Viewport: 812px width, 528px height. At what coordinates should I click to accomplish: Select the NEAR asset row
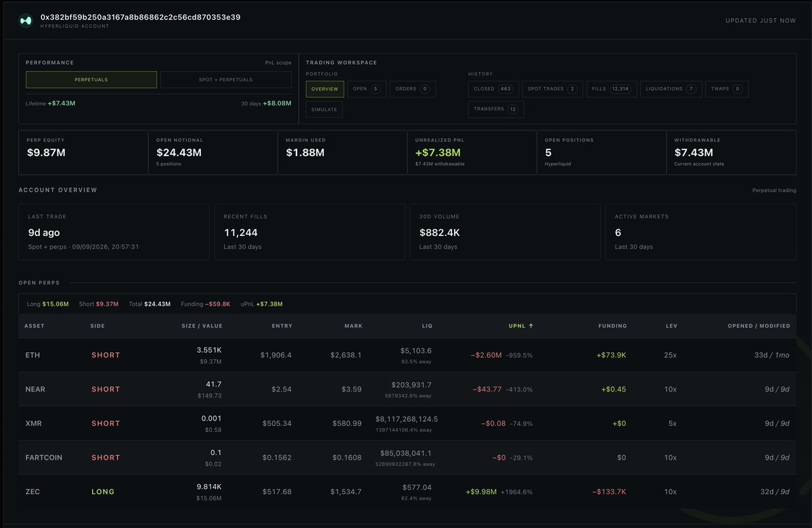click(407, 389)
